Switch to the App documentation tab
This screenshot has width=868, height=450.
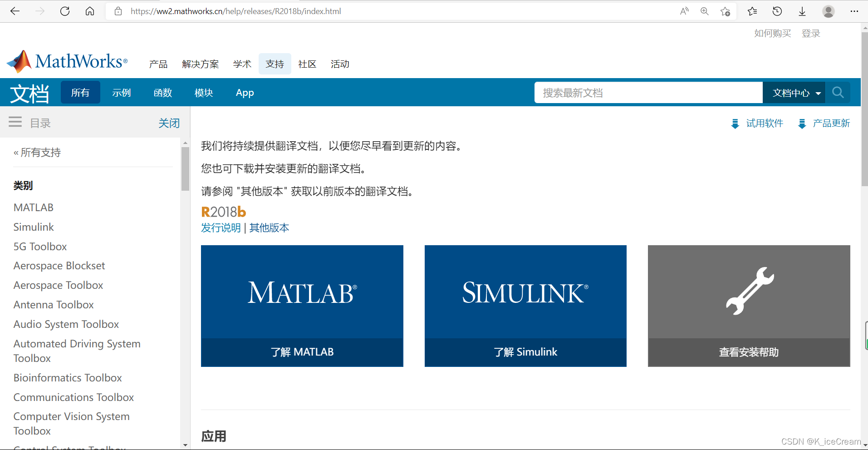245,93
